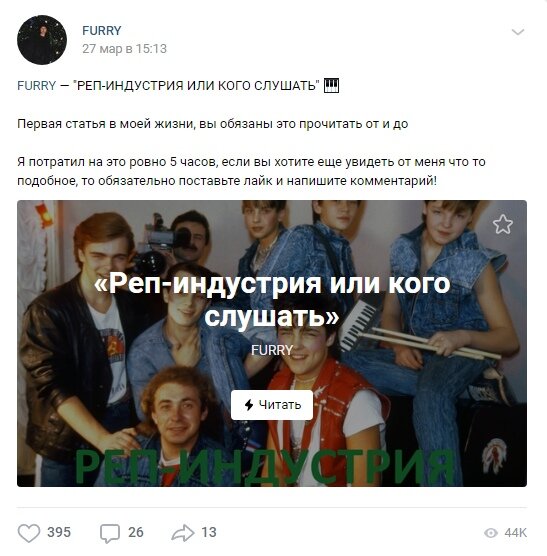Image resolution: width=547 pixels, height=556 pixels.
Task: Click the 395 likes counter
Action: (x=59, y=532)
